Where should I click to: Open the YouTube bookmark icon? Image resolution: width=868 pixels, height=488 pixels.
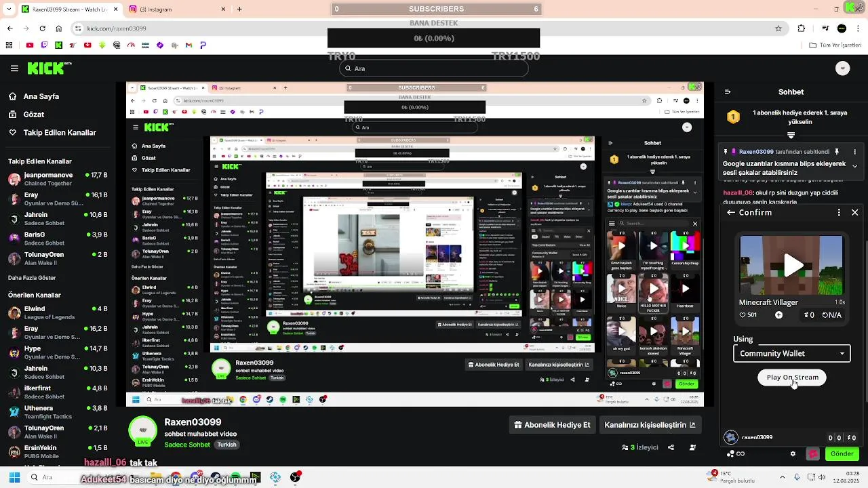(x=29, y=45)
